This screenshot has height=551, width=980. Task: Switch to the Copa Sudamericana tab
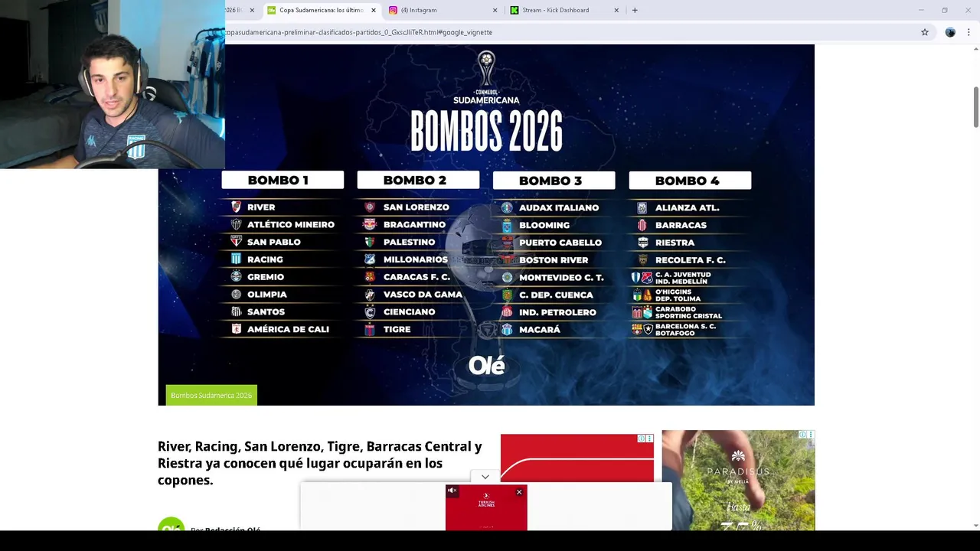(321, 10)
